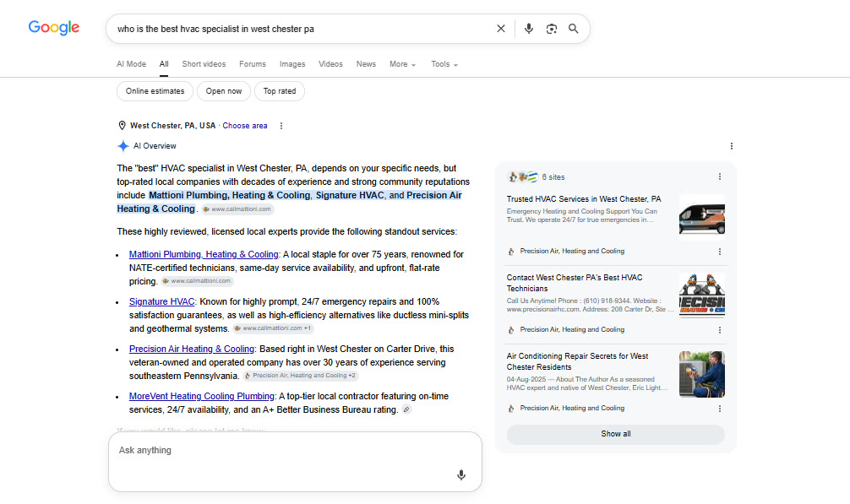Click the callmattioni.com +1 source chip
The height and width of the screenshot is (504, 850).
coord(273,328)
